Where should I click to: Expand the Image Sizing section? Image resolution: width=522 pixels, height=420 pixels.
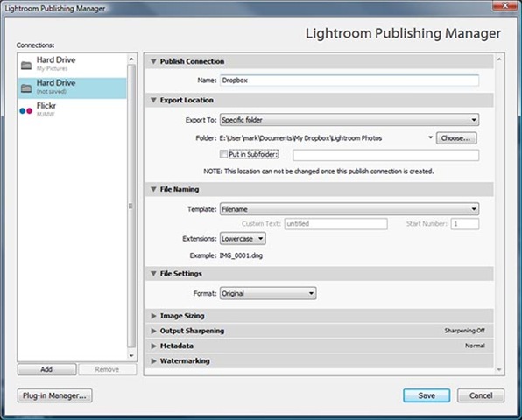click(x=153, y=316)
